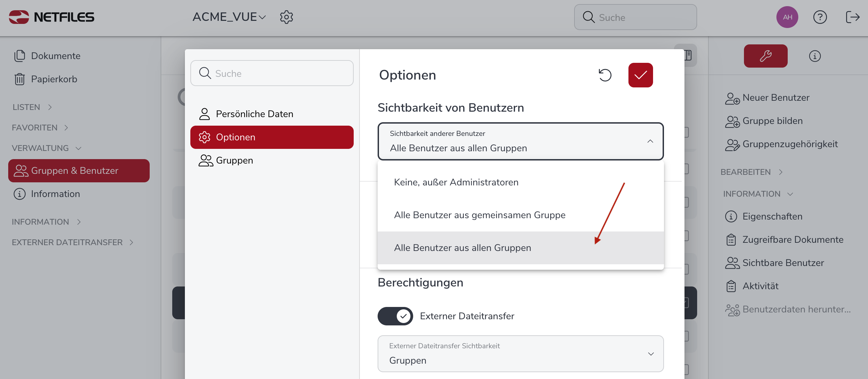Viewport: 868px width, 379px height.
Task: Click the help question mark icon
Action: [x=820, y=17]
